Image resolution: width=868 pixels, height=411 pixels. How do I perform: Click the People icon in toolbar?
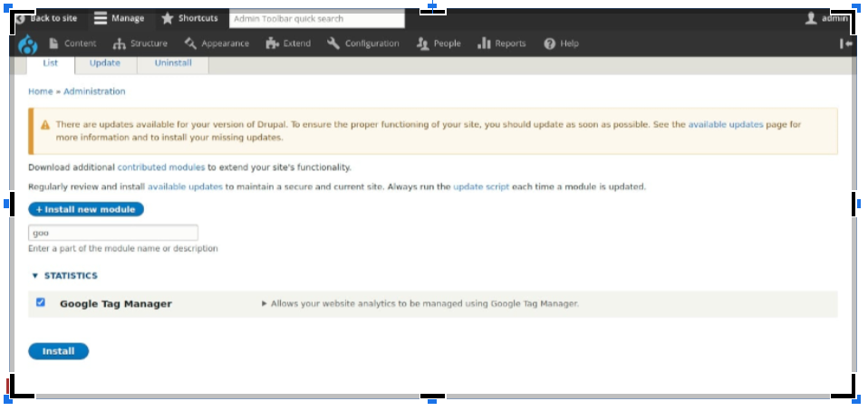(x=423, y=43)
